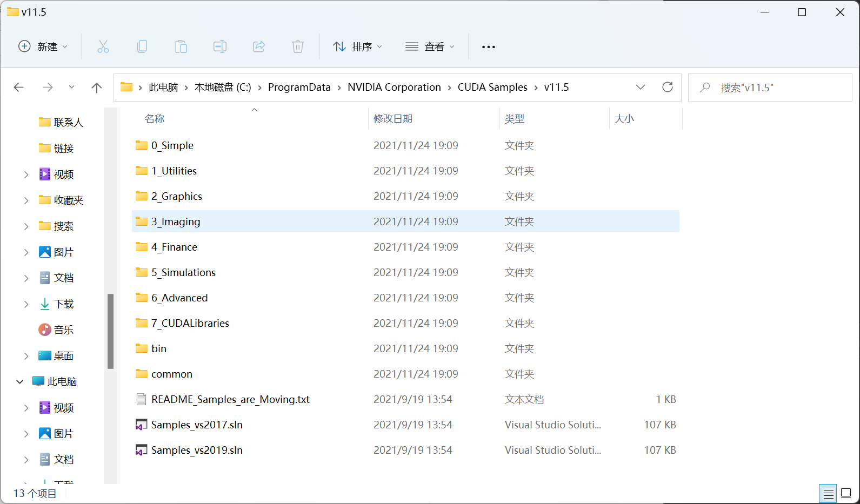Click the 下载 download icon in sidebar

pyautogui.click(x=45, y=304)
